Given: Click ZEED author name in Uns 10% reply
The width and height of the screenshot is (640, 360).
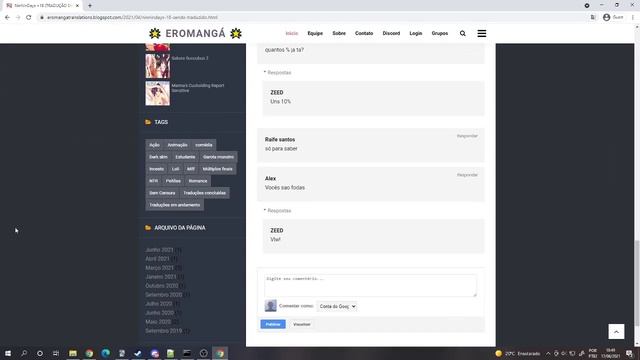Looking at the screenshot, I should point(277,93).
